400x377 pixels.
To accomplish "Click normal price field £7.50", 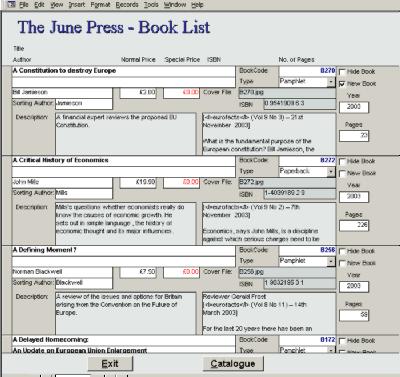I will tap(138, 272).
